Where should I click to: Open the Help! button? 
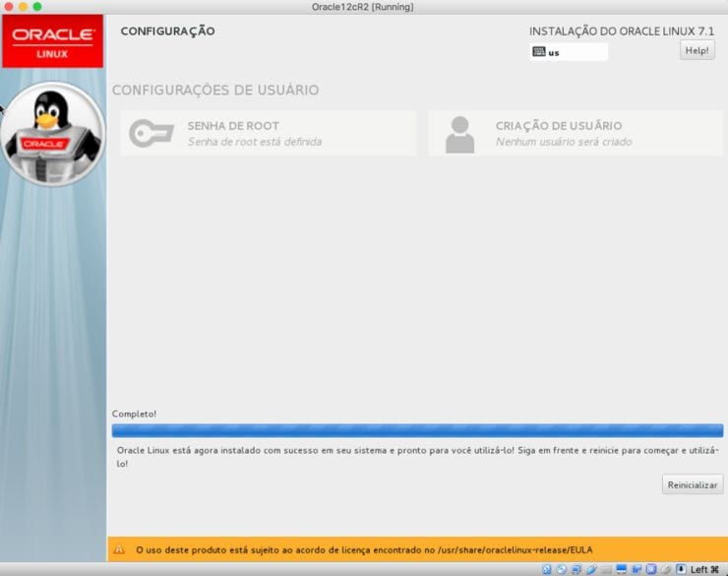click(697, 50)
